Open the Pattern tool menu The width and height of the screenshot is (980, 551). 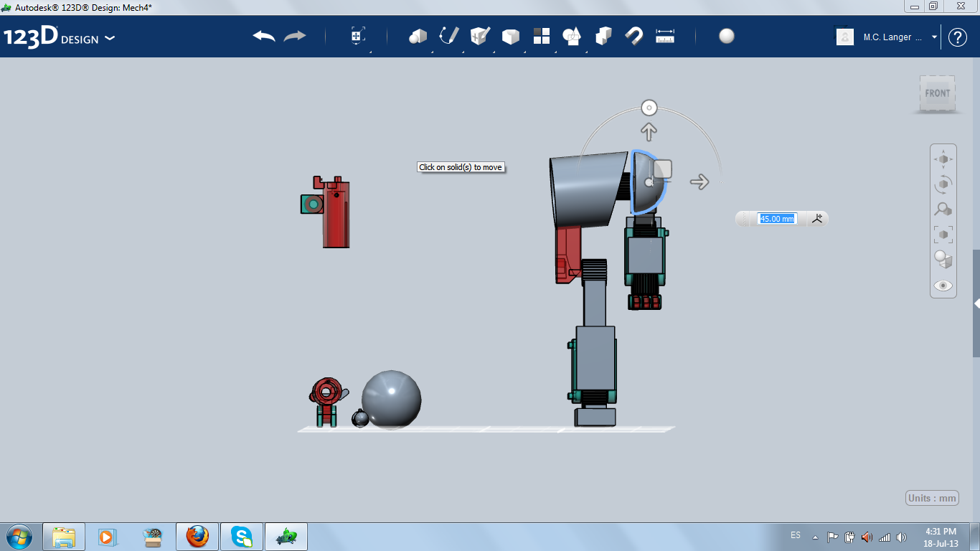[x=541, y=36]
